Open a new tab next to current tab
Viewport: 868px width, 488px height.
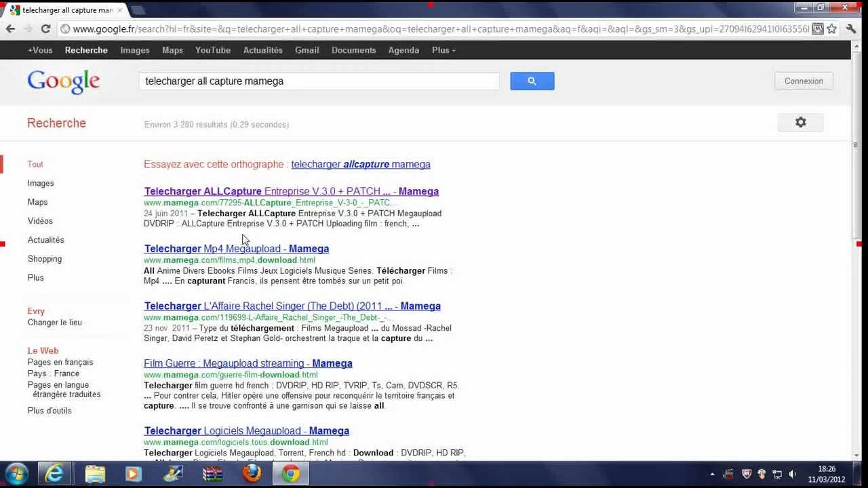tap(138, 10)
